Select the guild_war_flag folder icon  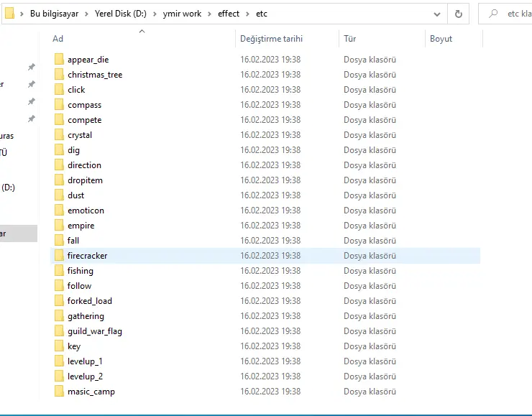pyautogui.click(x=59, y=331)
